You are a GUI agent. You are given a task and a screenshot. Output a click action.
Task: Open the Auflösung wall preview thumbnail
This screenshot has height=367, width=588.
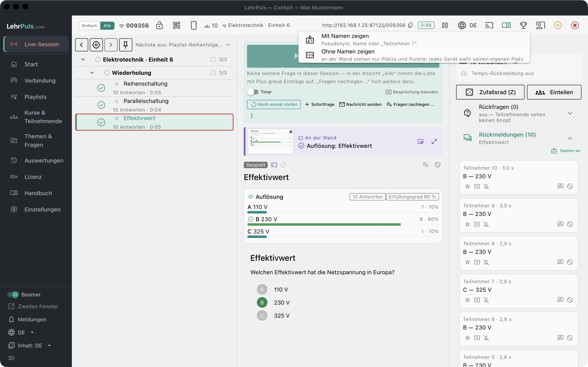(x=271, y=141)
